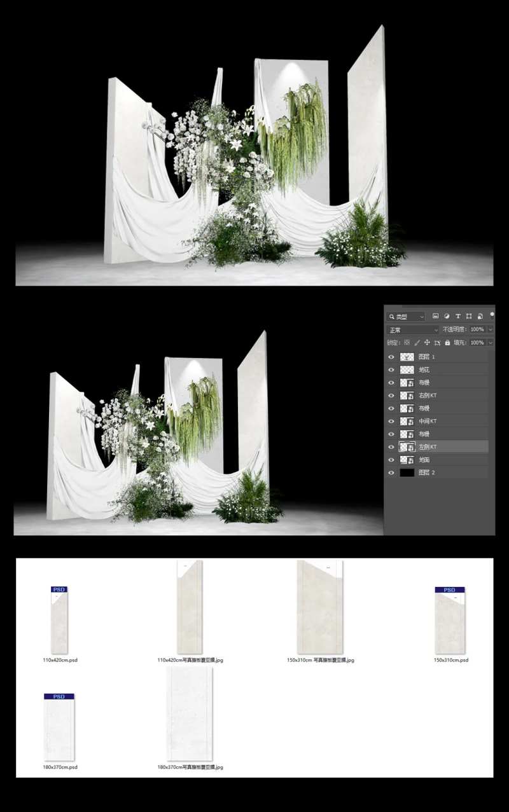Expand the 不透明度 opacity slider arrow
The image size is (509, 812).
click(x=491, y=330)
